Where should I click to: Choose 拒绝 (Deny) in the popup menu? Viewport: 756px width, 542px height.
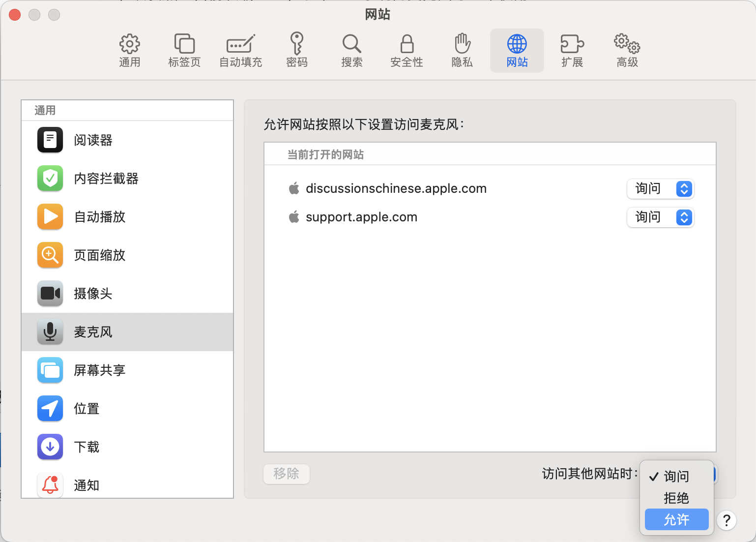click(676, 498)
